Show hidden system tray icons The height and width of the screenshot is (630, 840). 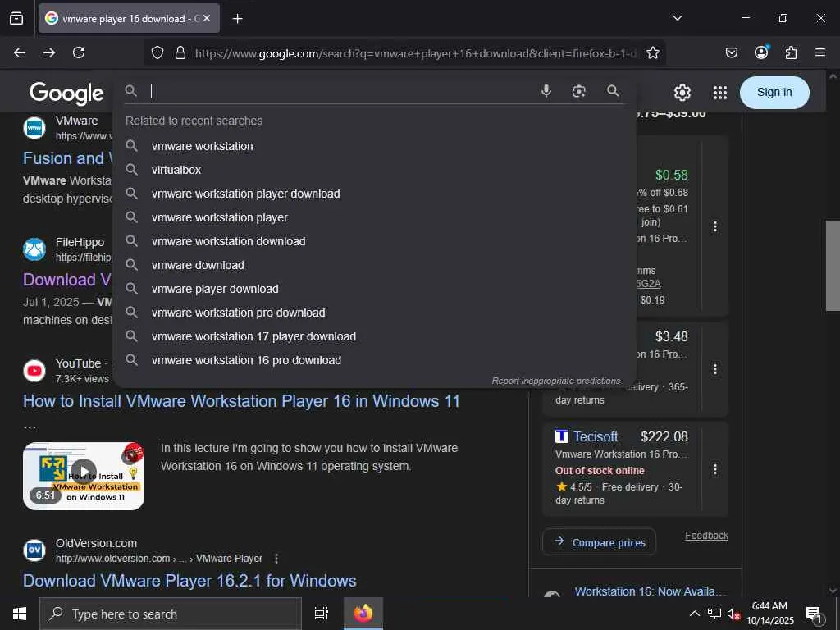[x=694, y=614]
